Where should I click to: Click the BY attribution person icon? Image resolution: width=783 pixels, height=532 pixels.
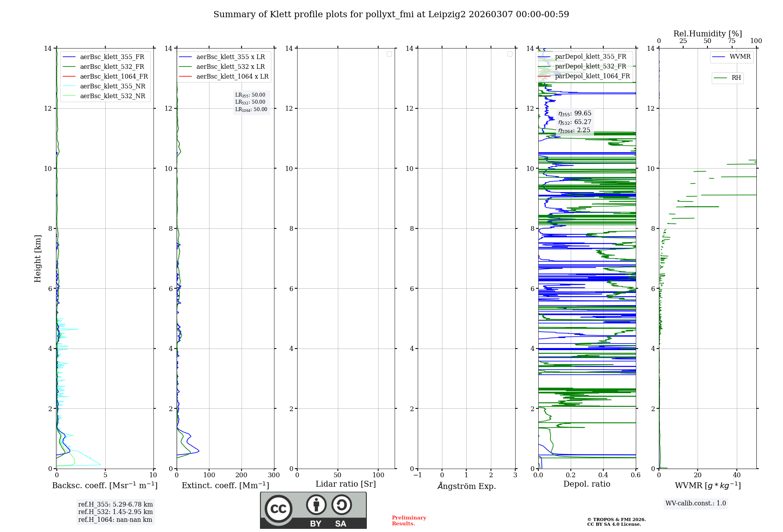[316, 505]
